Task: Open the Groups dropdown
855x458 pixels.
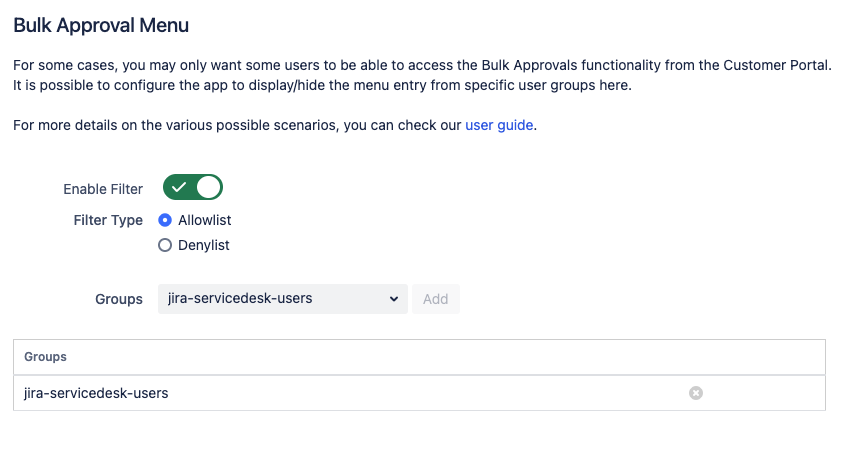Action: [282, 299]
